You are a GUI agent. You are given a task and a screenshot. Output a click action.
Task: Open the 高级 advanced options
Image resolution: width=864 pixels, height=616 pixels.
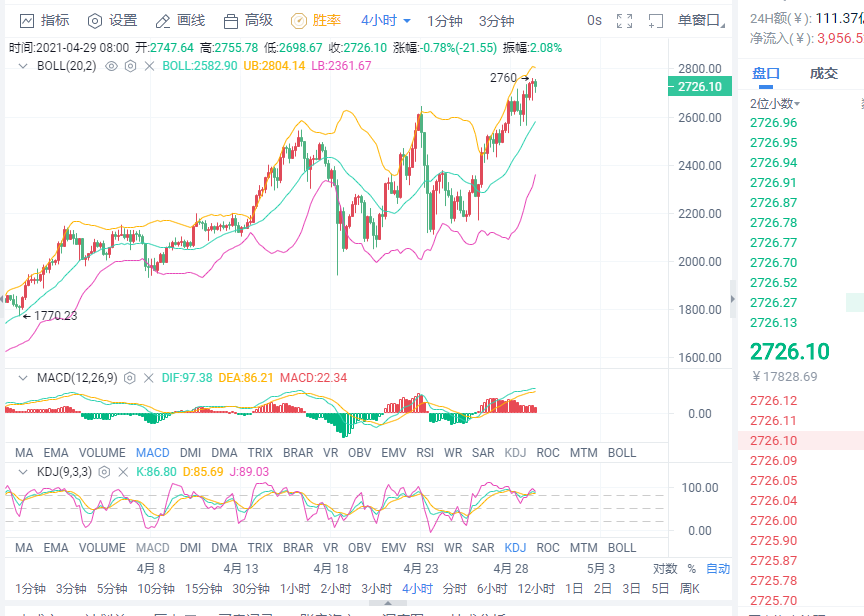point(248,20)
